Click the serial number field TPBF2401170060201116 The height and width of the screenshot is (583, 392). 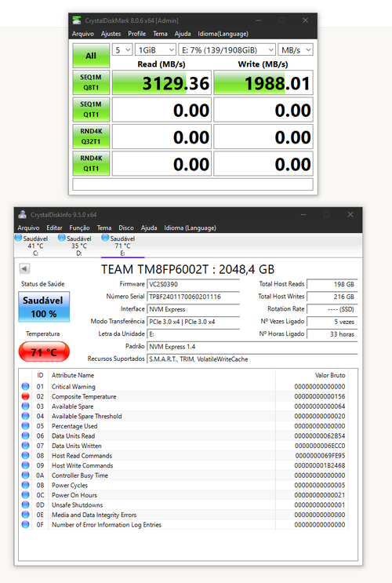coord(193,297)
